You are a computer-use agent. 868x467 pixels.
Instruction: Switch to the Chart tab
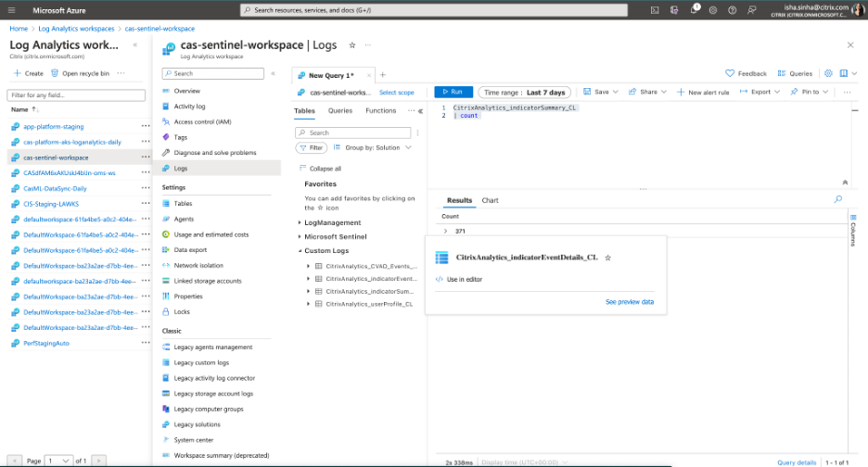490,200
